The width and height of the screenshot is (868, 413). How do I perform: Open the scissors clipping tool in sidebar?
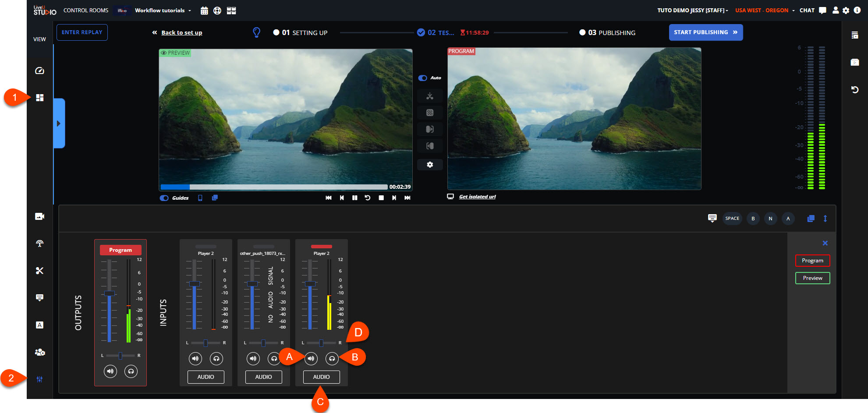point(39,271)
